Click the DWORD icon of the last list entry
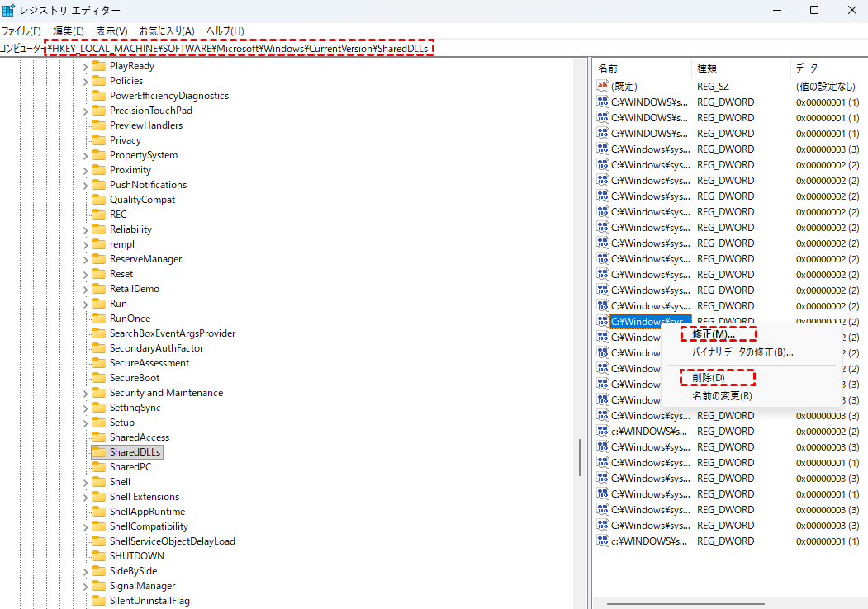The image size is (868, 609). pos(602,541)
